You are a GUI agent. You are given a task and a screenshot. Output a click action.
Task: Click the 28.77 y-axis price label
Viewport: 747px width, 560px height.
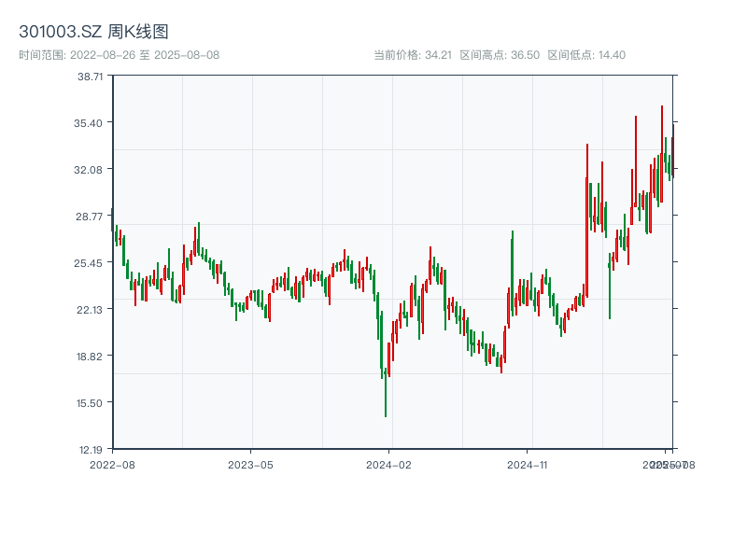point(91,217)
